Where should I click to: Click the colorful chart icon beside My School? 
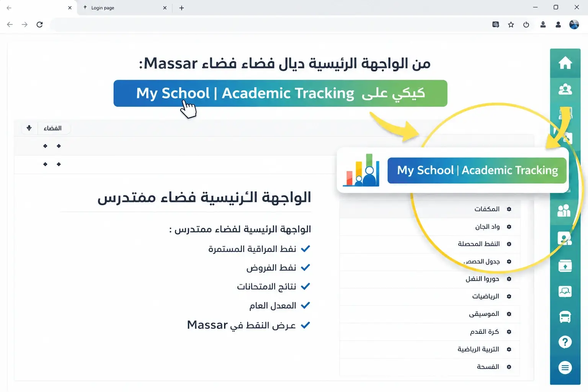(x=361, y=170)
